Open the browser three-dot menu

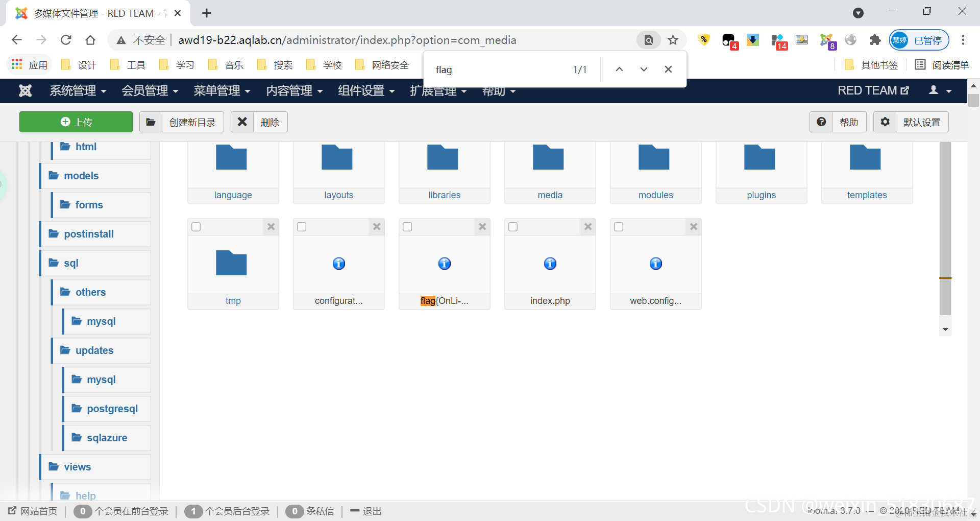click(x=963, y=40)
